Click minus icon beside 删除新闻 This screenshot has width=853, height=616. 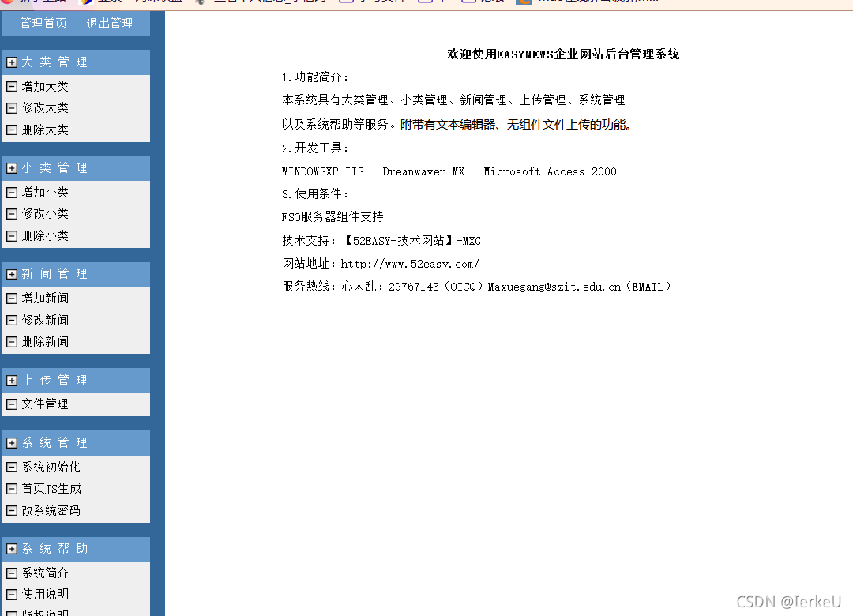11,342
